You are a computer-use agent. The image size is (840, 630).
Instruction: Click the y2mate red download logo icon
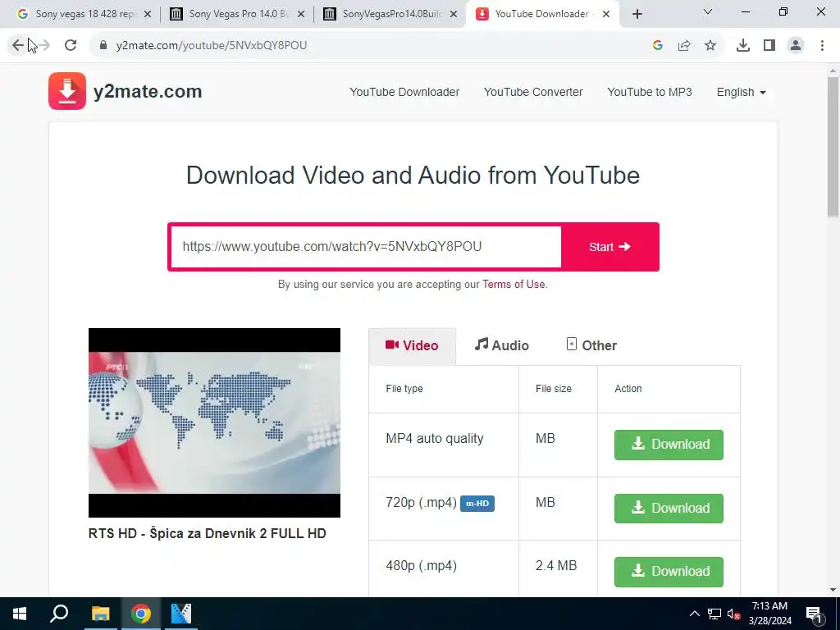click(x=67, y=91)
